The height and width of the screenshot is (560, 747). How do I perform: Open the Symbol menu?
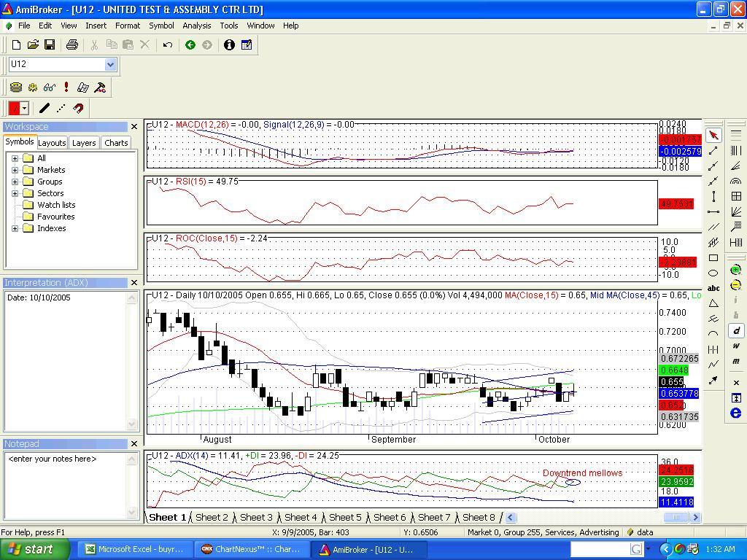point(161,26)
